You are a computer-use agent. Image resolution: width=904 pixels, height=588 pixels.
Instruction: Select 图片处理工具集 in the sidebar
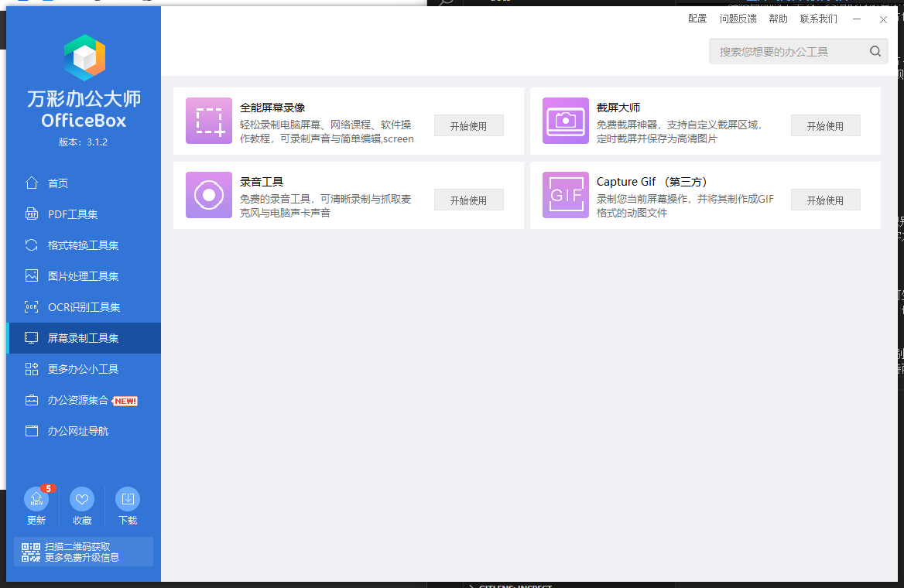(x=84, y=276)
